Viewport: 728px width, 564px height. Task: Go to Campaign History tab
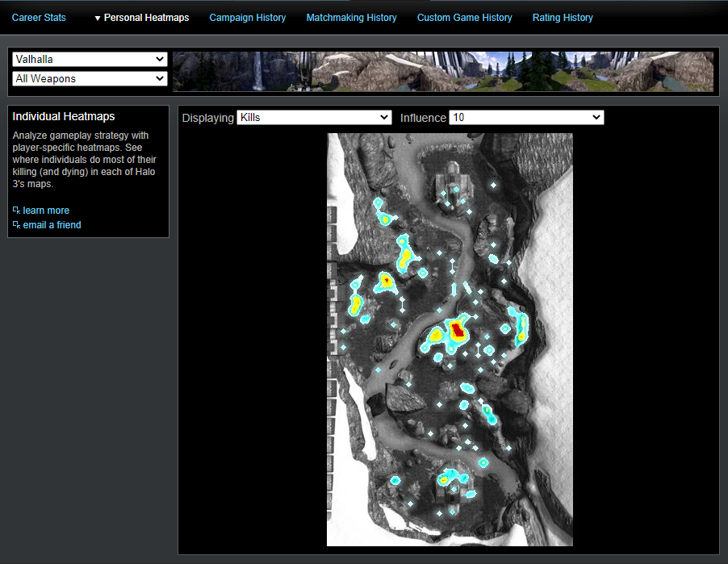pyautogui.click(x=248, y=18)
